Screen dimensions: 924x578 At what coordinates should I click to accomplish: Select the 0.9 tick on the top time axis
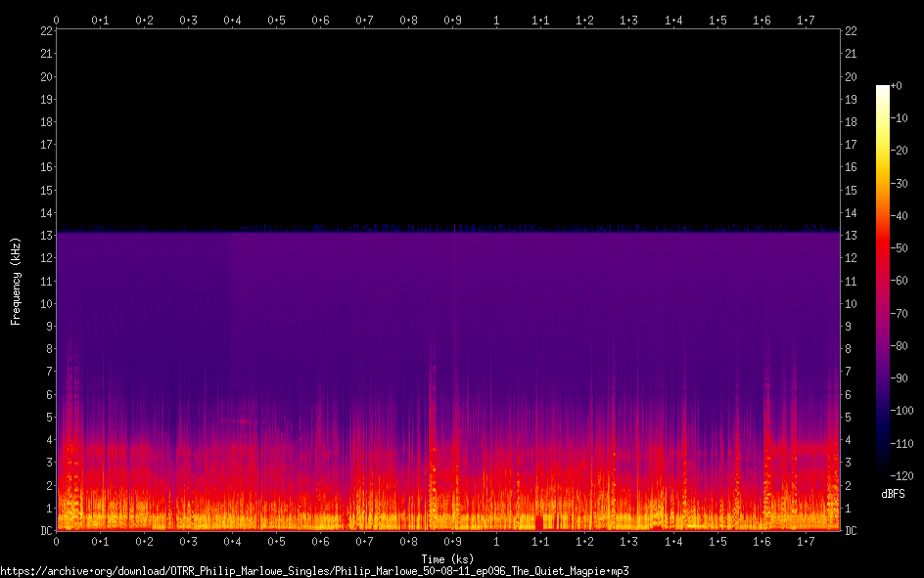point(452,20)
